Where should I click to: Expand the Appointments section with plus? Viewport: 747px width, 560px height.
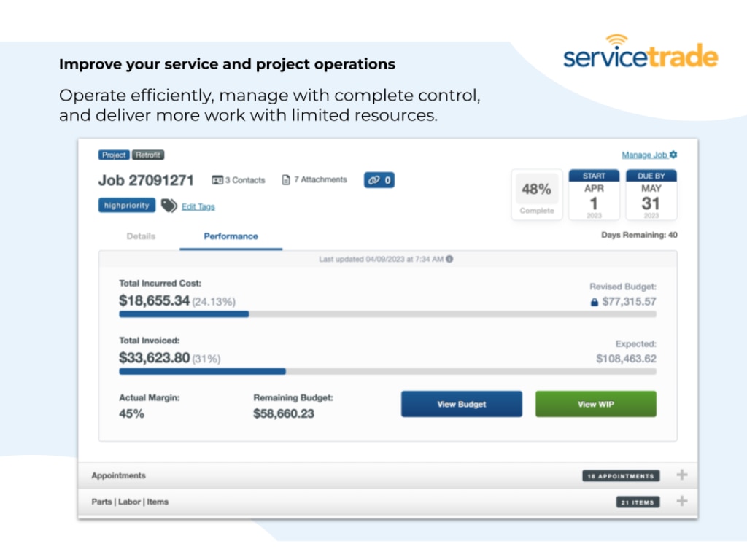(682, 475)
